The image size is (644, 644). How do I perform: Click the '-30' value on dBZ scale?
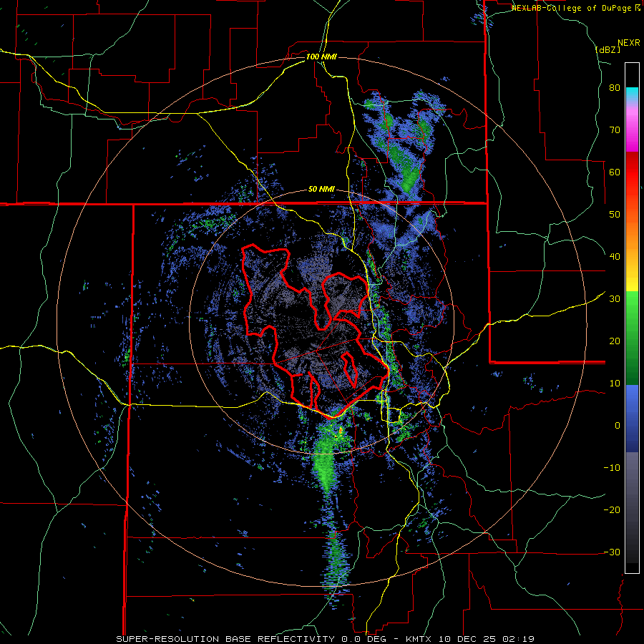[x=612, y=552]
